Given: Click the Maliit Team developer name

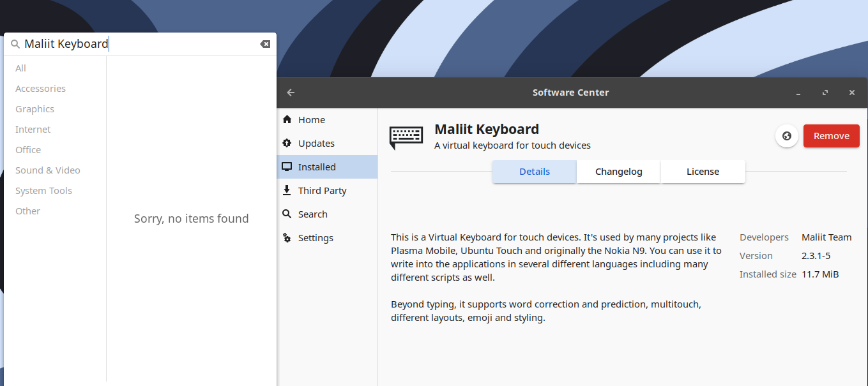Looking at the screenshot, I should 826,237.
